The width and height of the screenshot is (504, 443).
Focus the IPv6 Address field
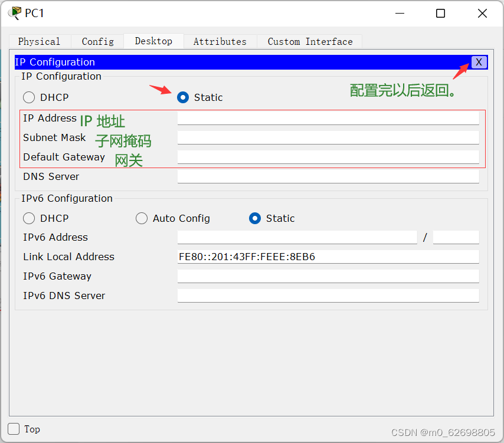coord(297,237)
